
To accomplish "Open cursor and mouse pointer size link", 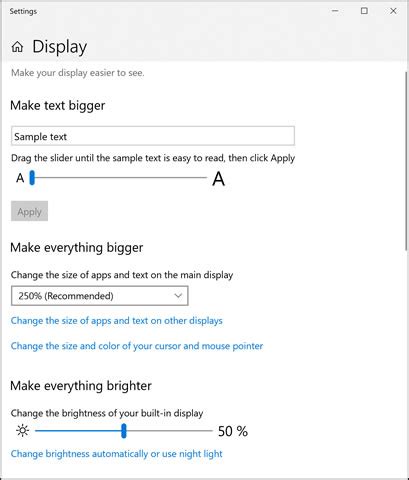I will tap(137, 346).
